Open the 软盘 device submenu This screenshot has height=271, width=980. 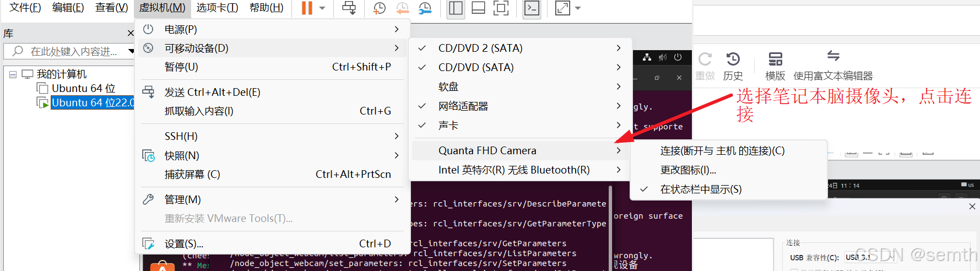[520, 86]
